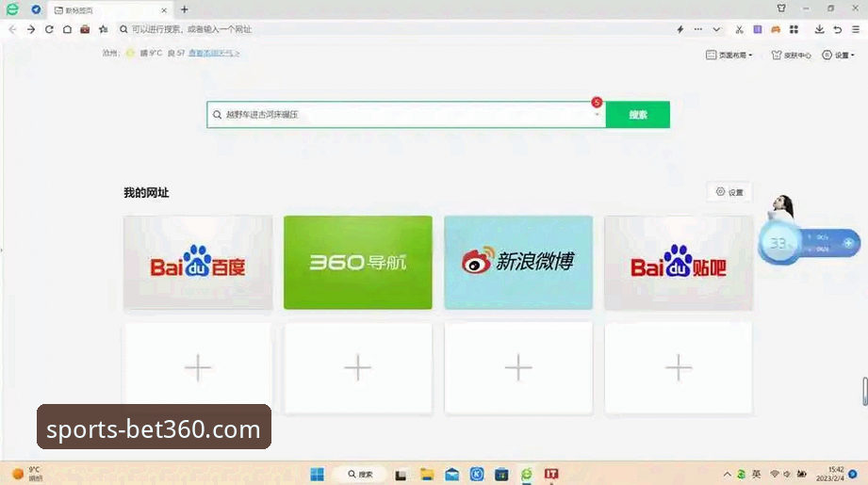Click the page vertical scrollbar handle
868x485 pixels.
[x=864, y=391]
